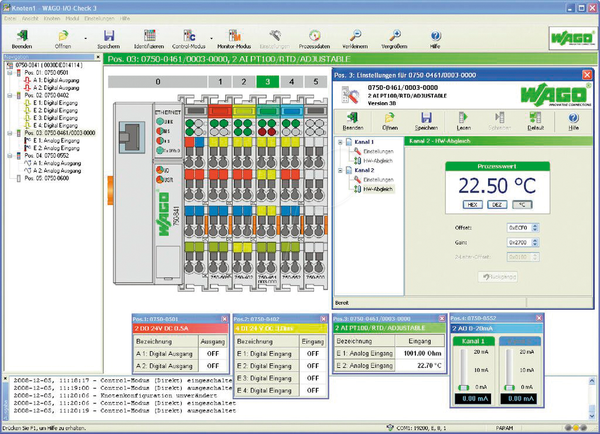Screen dimensions: 600x434
Task: Increase Offset with its stepper arrows
Action: 535,228
